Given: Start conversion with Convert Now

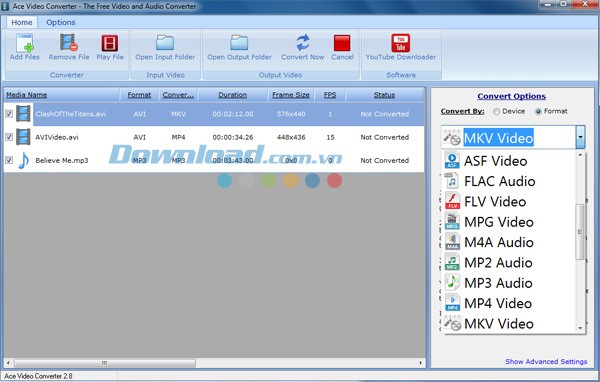Looking at the screenshot, I should point(302,47).
